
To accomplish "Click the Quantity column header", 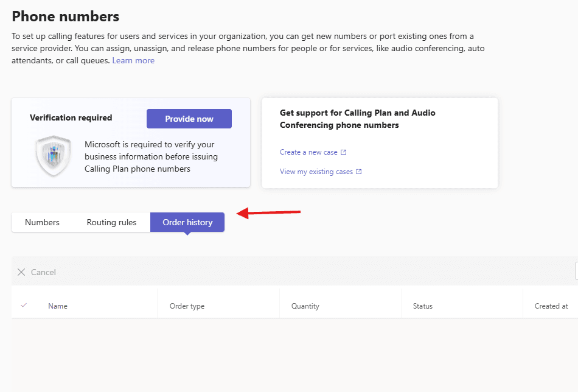I will (305, 306).
